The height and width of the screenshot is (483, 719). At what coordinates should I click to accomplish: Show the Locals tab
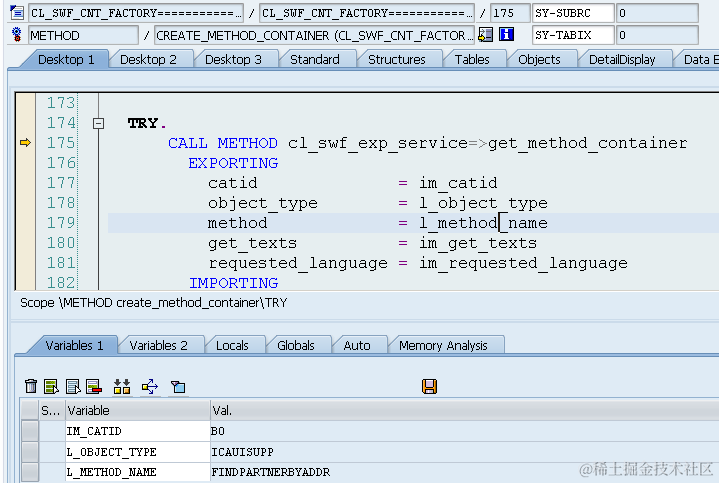(x=232, y=345)
